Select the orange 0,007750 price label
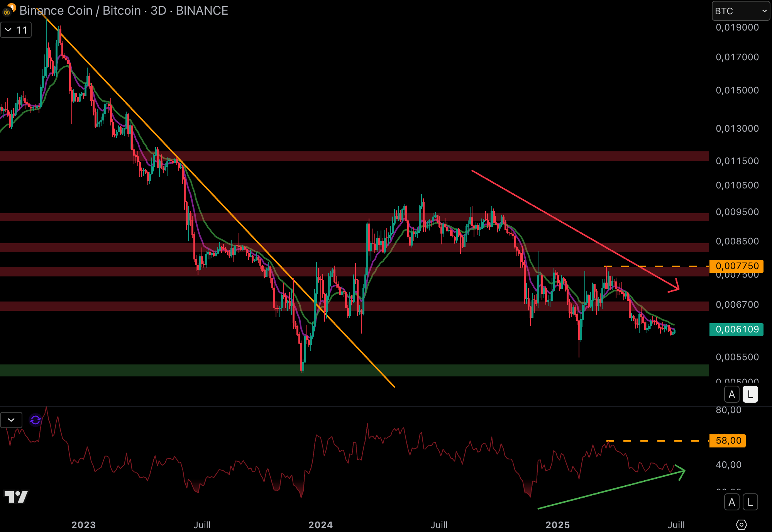This screenshot has height=532, width=772. 736,266
